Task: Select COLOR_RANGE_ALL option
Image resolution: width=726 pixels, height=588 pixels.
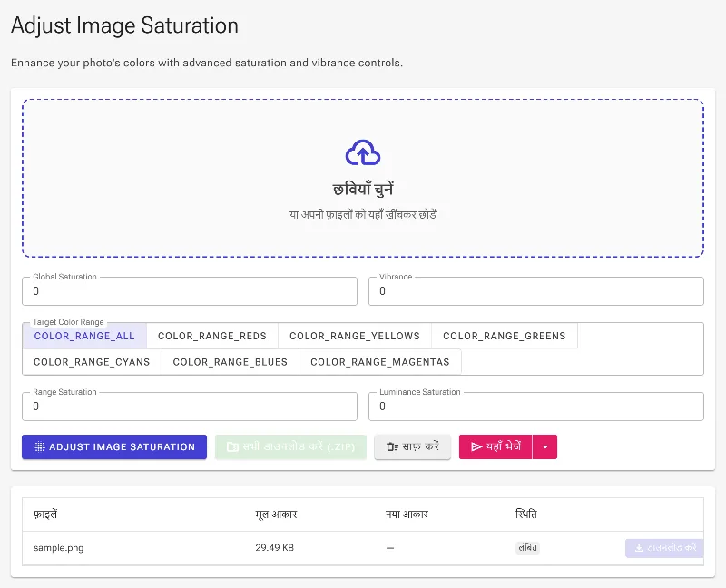Action: coord(84,336)
